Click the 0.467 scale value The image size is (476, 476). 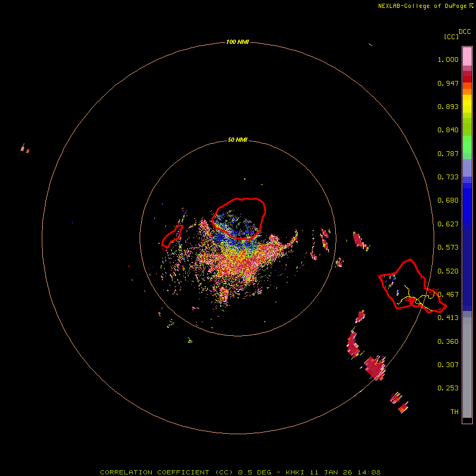pyautogui.click(x=448, y=295)
